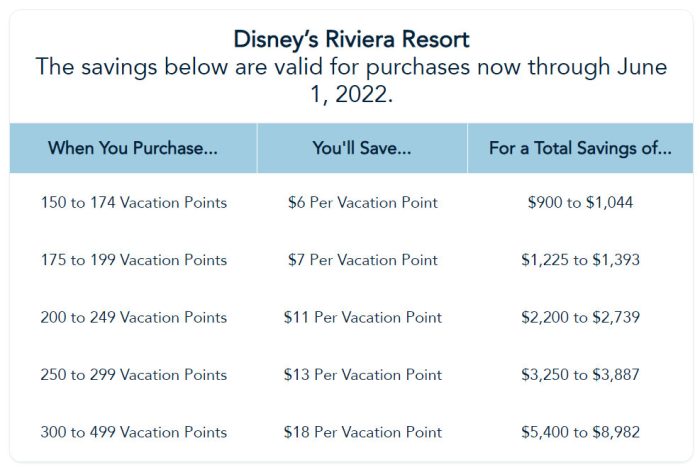Image resolution: width=700 pixels, height=470 pixels.
Task: Click the $1,225 to $1,393 savings cell
Action: (580, 260)
